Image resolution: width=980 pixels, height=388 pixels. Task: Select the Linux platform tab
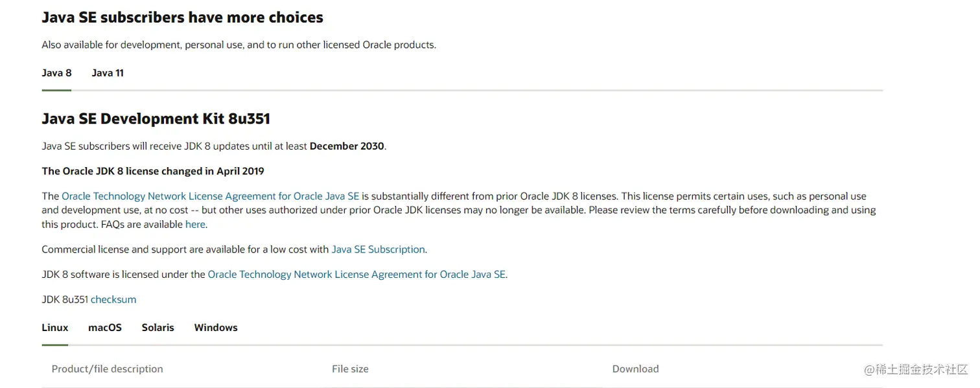(x=55, y=328)
